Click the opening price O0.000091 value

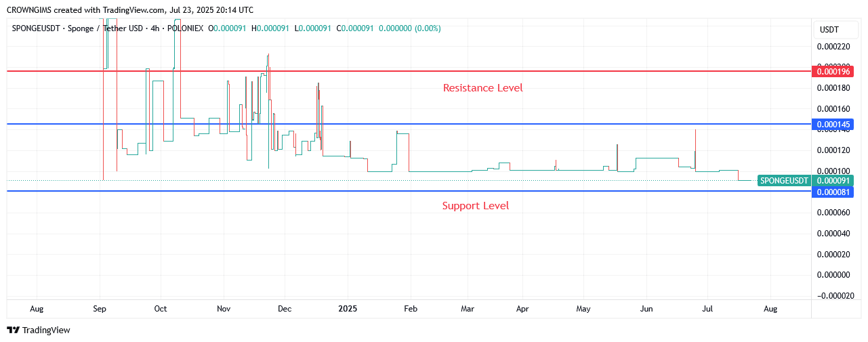228,28
